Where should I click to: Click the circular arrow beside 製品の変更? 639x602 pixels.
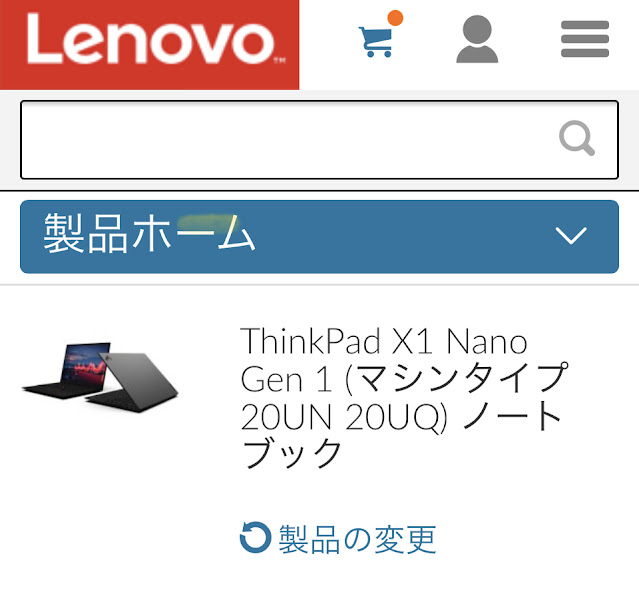tap(255, 537)
